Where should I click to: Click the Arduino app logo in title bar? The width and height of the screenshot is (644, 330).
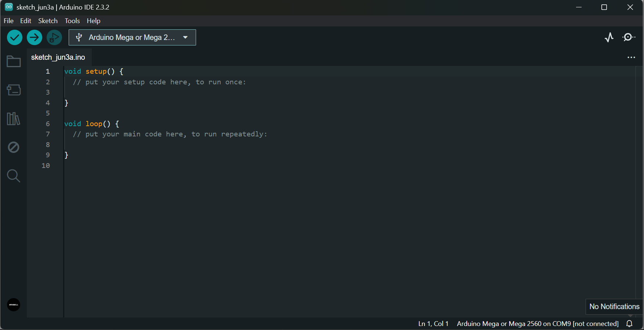(x=9, y=7)
